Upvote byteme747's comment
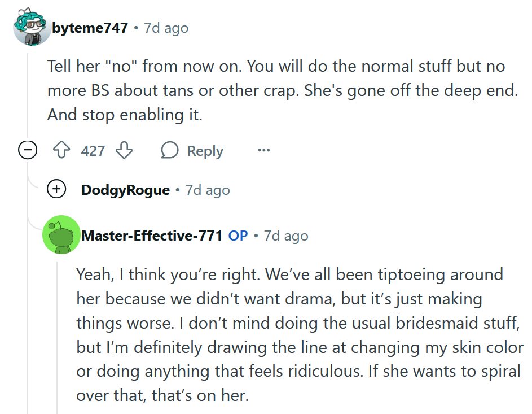Screen dimensions: 532x414 click(60, 151)
